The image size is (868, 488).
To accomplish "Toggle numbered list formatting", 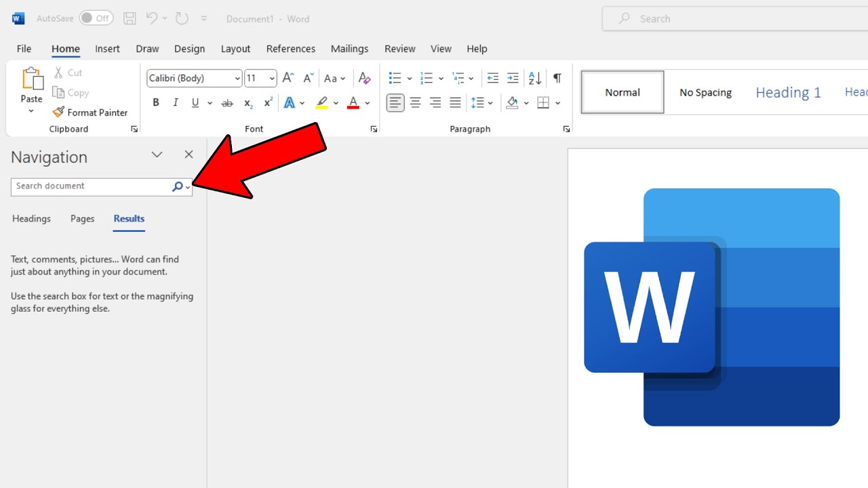I will pyautogui.click(x=427, y=78).
